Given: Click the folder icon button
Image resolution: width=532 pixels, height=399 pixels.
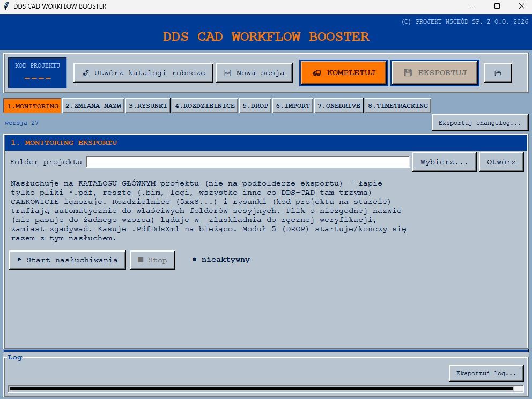Looking at the screenshot, I should click(x=497, y=73).
